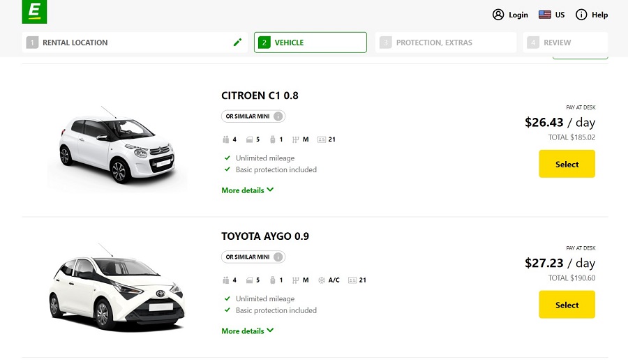Open step 3 Protection, Extras tab
This screenshot has width=628, height=364.
point(446,43)
